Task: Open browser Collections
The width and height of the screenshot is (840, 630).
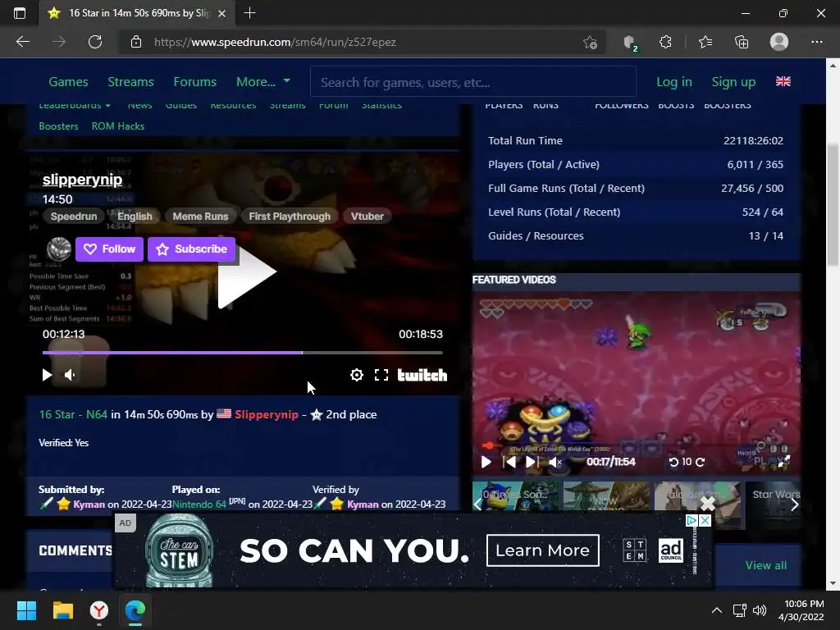Action: click(742, 42)
